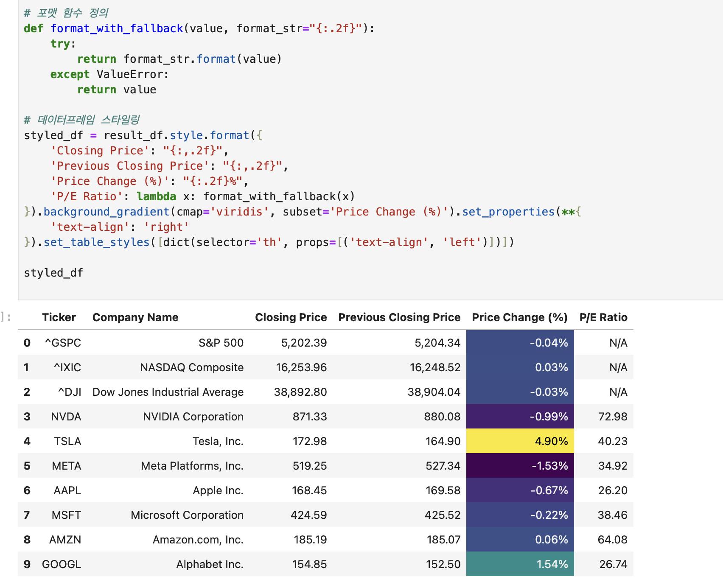Click set_properties in the code
The height and width of the screenshot is (588, 723).
508,212
